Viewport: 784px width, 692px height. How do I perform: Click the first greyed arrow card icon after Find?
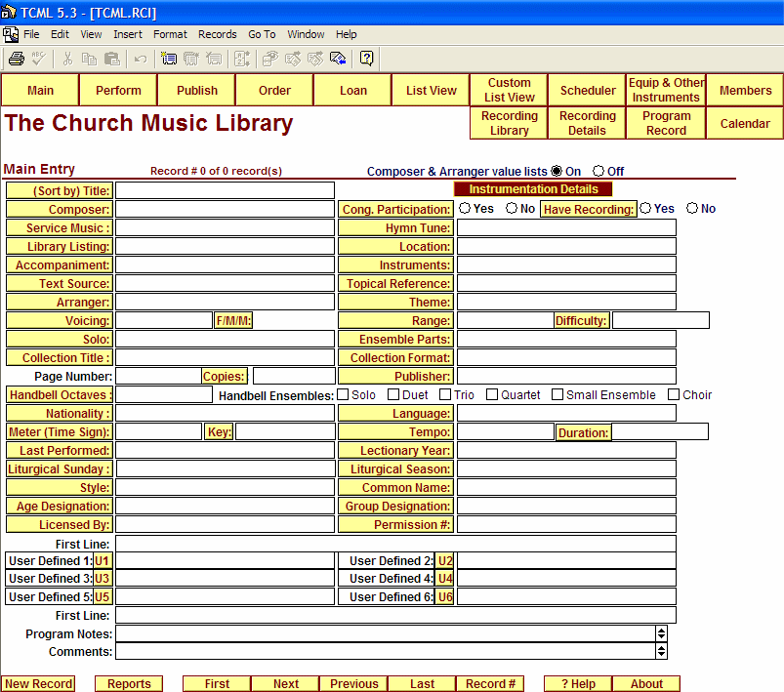(293, 59)
